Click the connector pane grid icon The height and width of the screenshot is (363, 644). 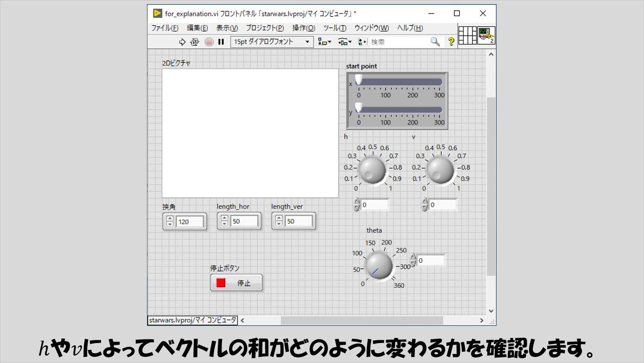pos(467,35)
